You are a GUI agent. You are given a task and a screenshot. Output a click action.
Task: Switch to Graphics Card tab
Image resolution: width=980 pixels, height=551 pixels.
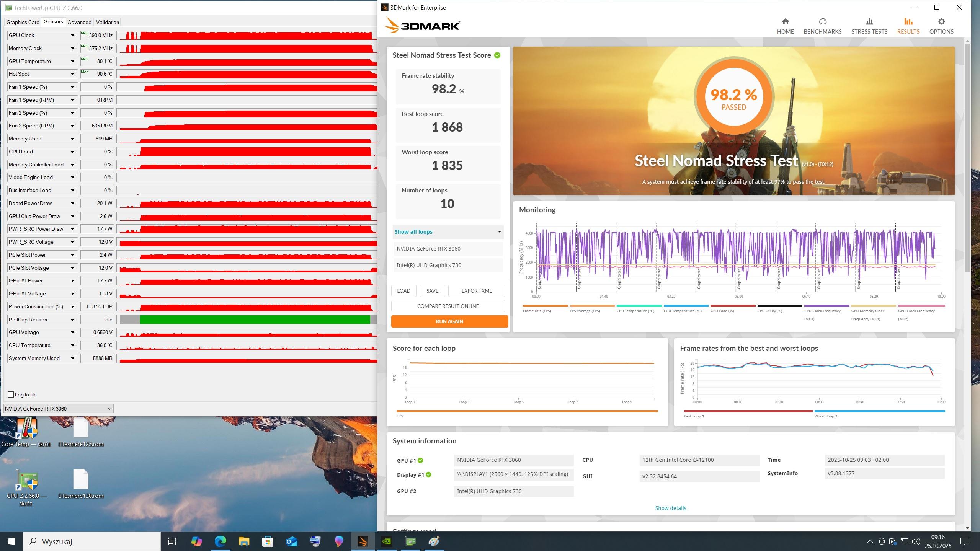pyautogui.click(x=23, y=22)
